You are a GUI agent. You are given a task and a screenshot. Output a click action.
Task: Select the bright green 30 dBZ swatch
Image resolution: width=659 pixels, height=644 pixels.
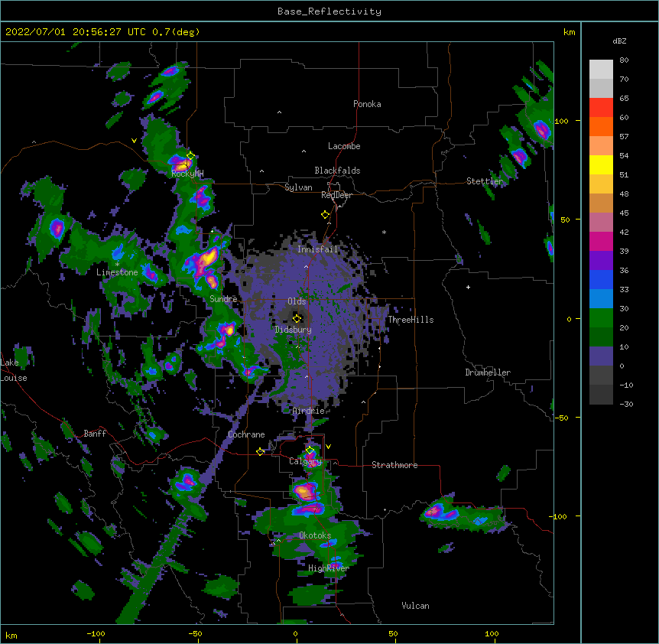[x=601, y=318]
